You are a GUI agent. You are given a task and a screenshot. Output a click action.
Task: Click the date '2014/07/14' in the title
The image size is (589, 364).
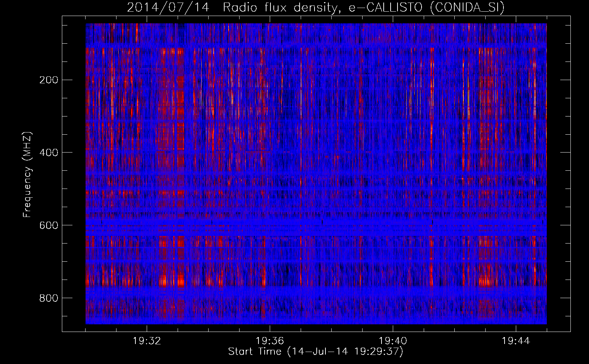[168, 7]
